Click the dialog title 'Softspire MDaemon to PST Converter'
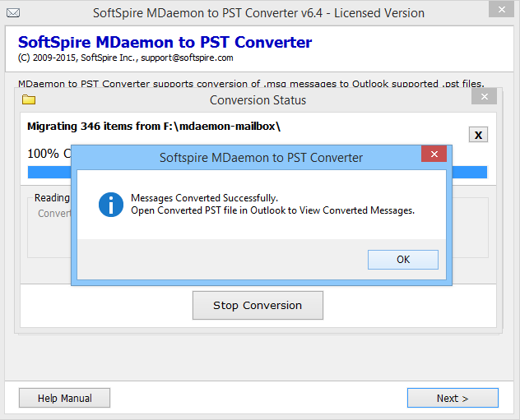The width and height of the screenshot is (520, 420). pyautogui.click(x=261, y=158)
